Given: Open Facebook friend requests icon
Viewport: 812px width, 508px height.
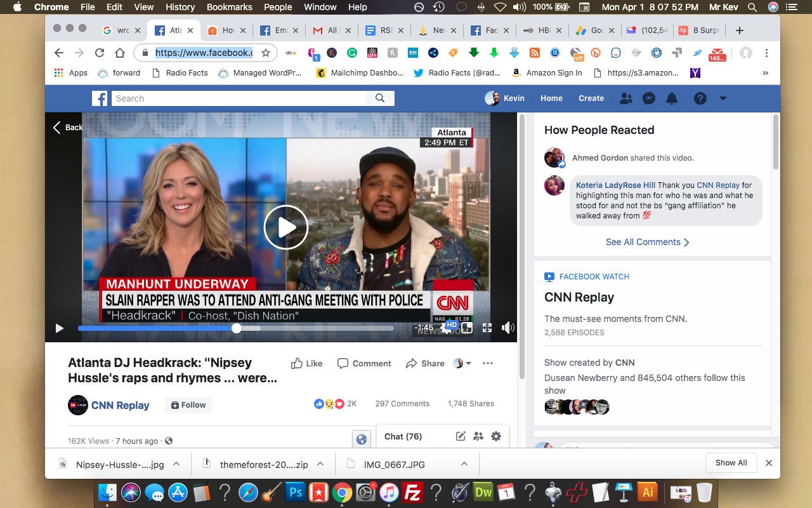Looking at the screenshot, I should point(626,98).
